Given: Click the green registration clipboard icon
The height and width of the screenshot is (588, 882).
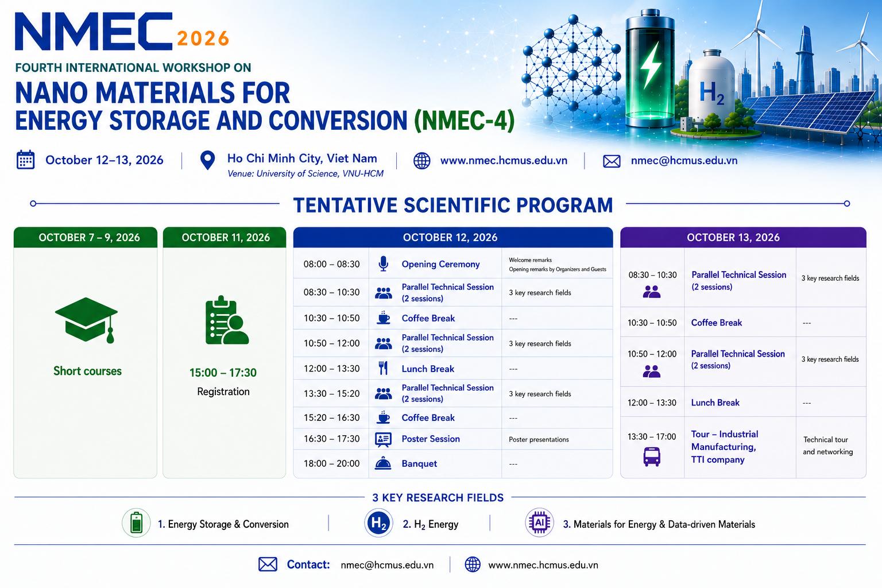Looking at the screenshot, I should pos(226,320).
